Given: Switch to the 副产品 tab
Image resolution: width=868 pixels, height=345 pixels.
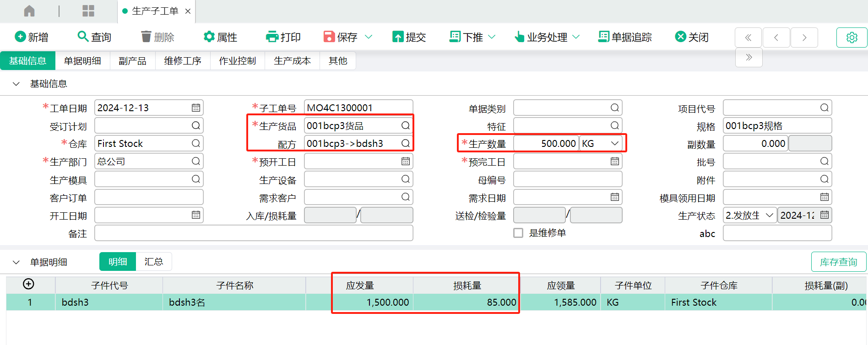Looking at the screenshot, I should pos(132,61).
